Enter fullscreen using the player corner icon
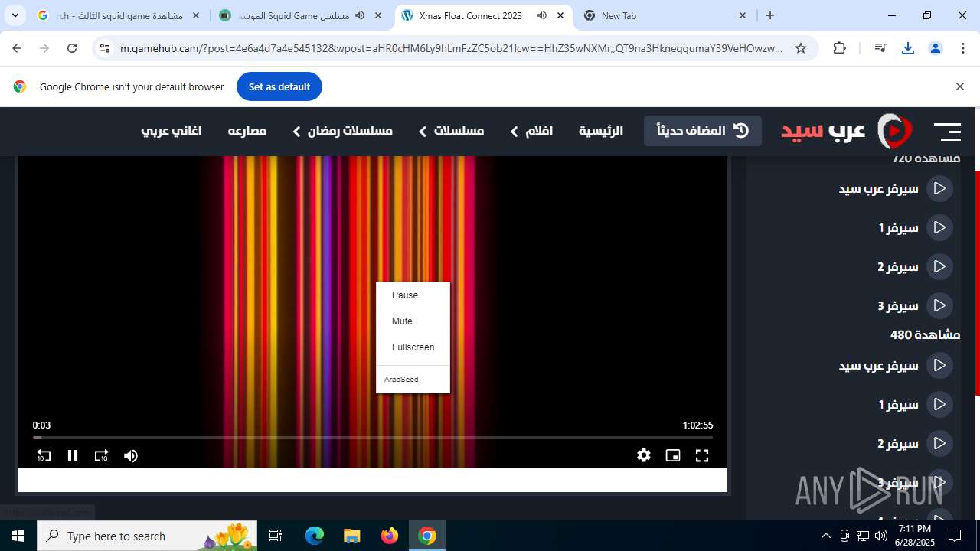Image resolution: width=980 pixels, height=551 pixels. click(x=701, y=455)
